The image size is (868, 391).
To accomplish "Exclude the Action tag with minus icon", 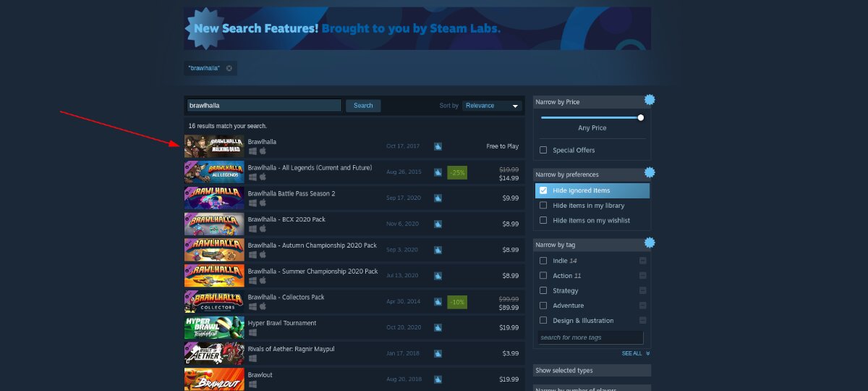I will pyautogui.click(x=642, y=276).
